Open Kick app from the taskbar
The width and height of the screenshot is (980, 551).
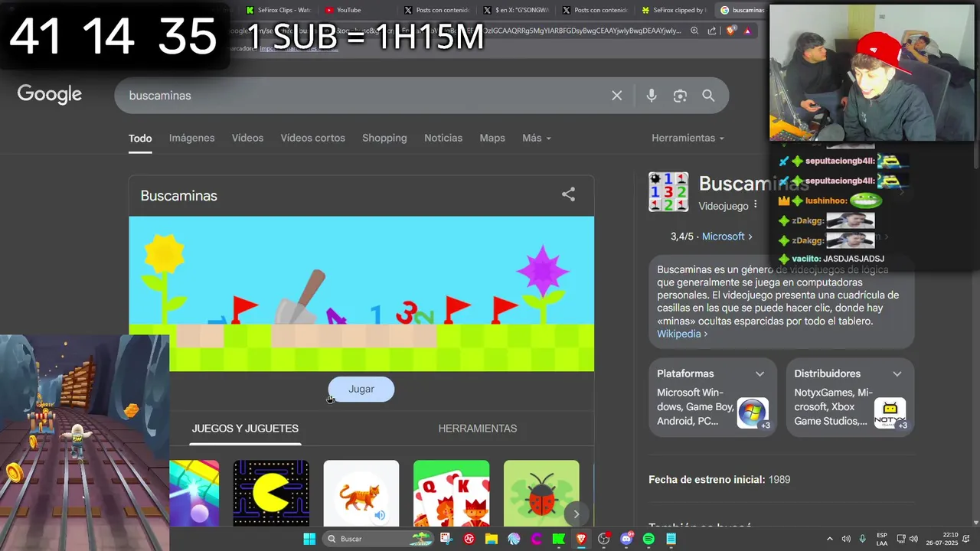click(559, 539)
